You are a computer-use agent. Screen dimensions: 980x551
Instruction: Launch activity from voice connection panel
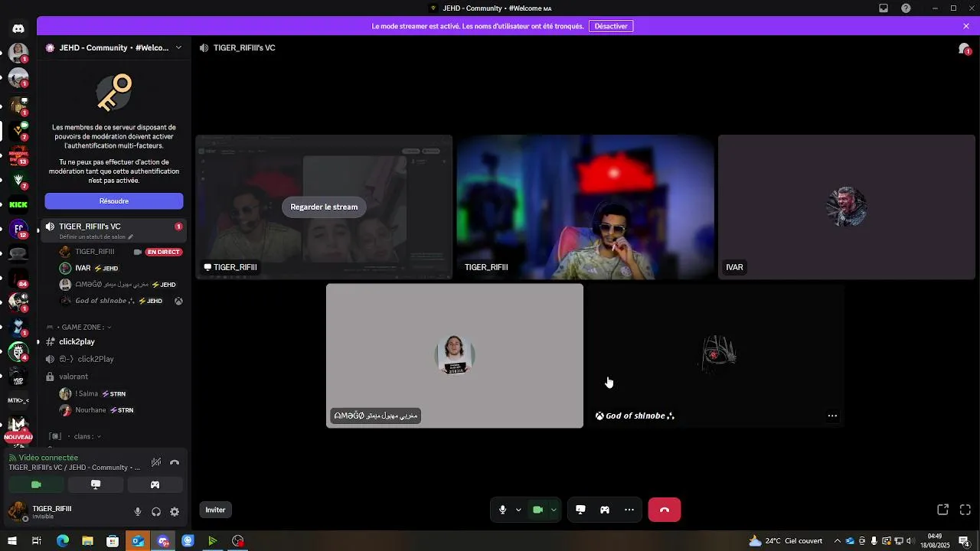(x=155, y=484)
